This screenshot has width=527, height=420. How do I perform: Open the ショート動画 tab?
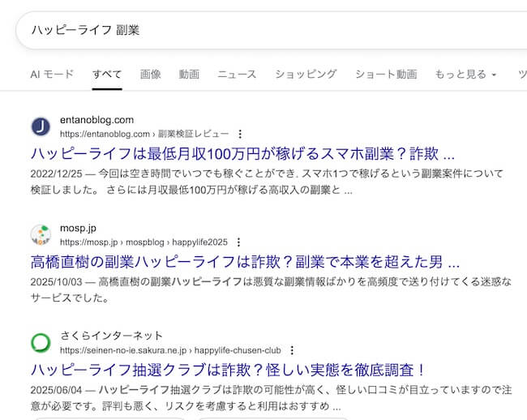click(386, 75)
